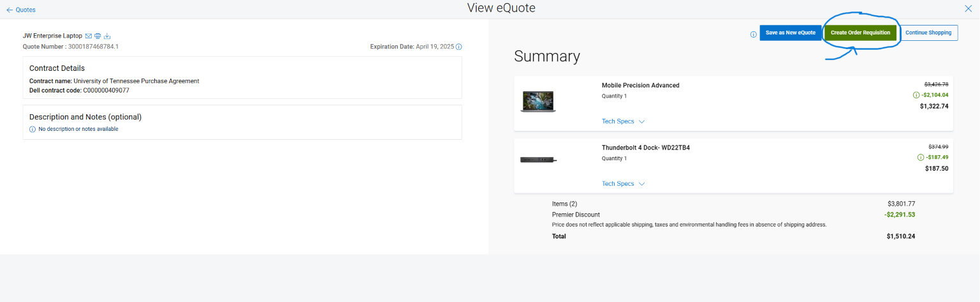
Task: Click Continue Shopping button
Action: [x=928, y=33]
